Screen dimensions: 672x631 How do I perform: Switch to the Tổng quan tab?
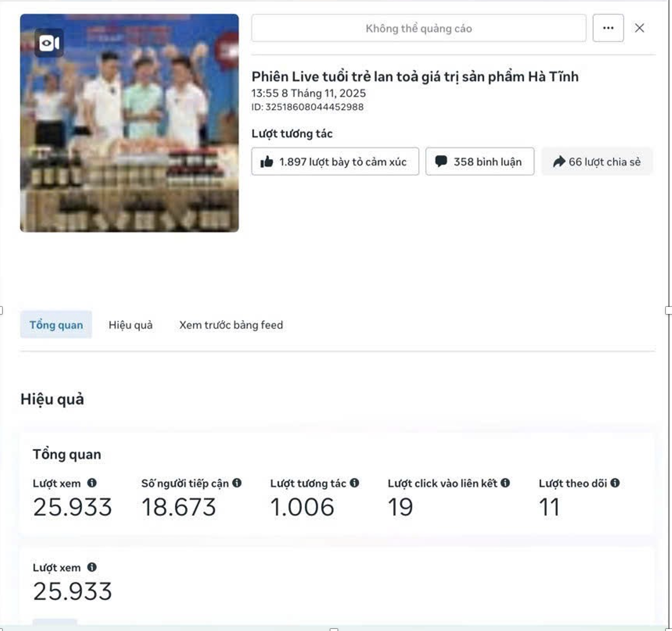(x=56, y=325)
